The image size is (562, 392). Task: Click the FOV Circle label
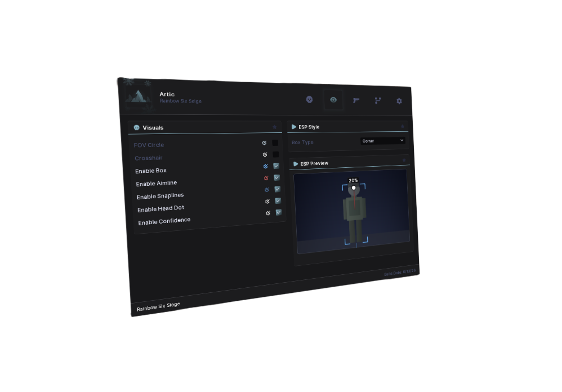tap(149, 145)
